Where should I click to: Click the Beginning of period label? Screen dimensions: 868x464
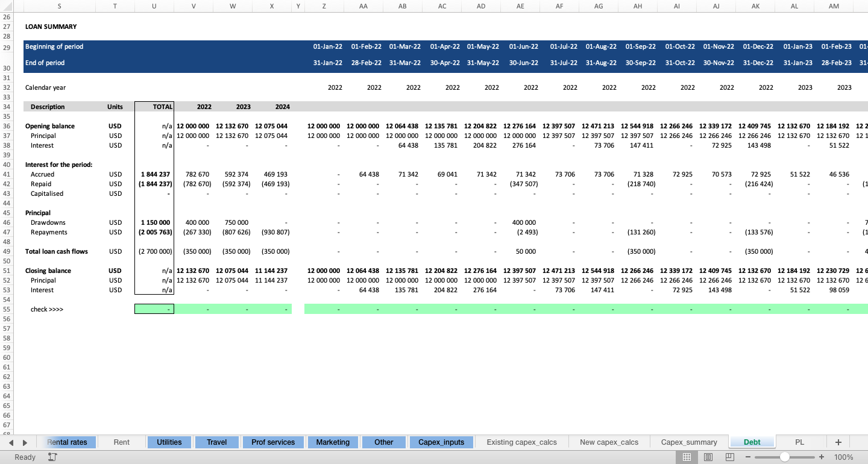(54, 46)
